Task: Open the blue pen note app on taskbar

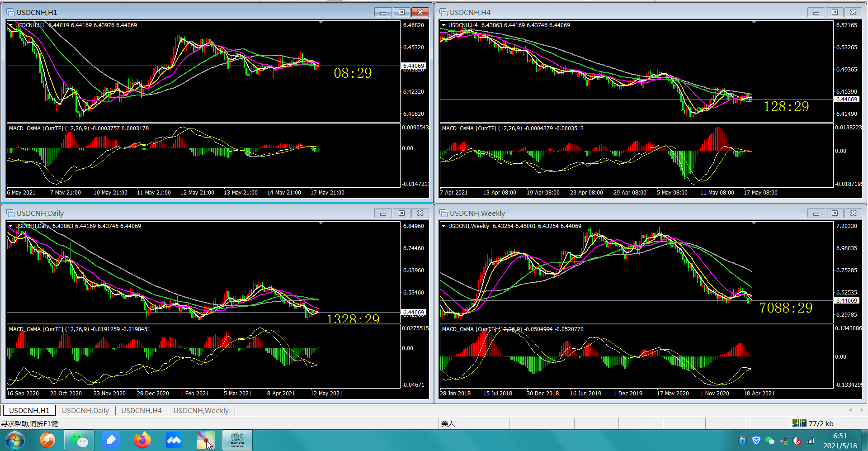Action: pos(111,440)
